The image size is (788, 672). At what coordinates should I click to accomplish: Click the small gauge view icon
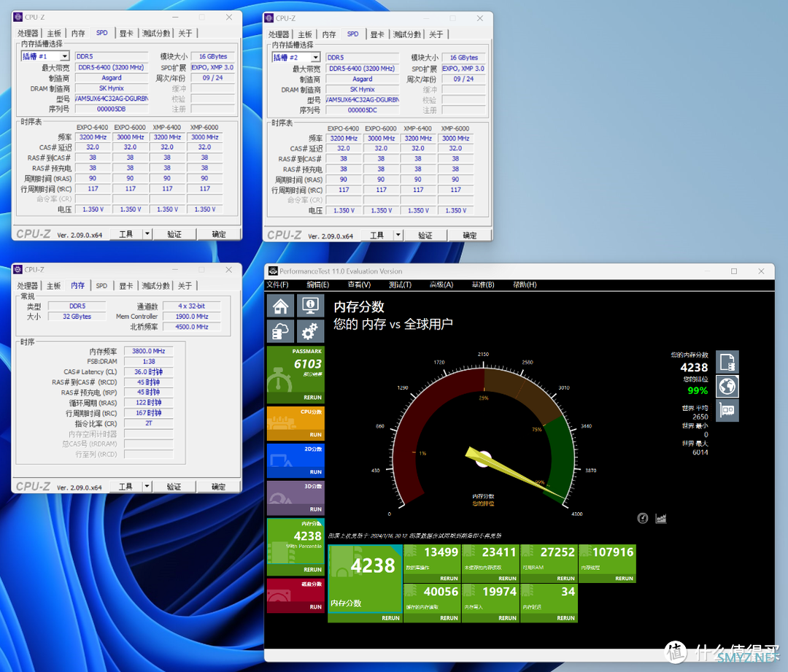click(643, 518)
